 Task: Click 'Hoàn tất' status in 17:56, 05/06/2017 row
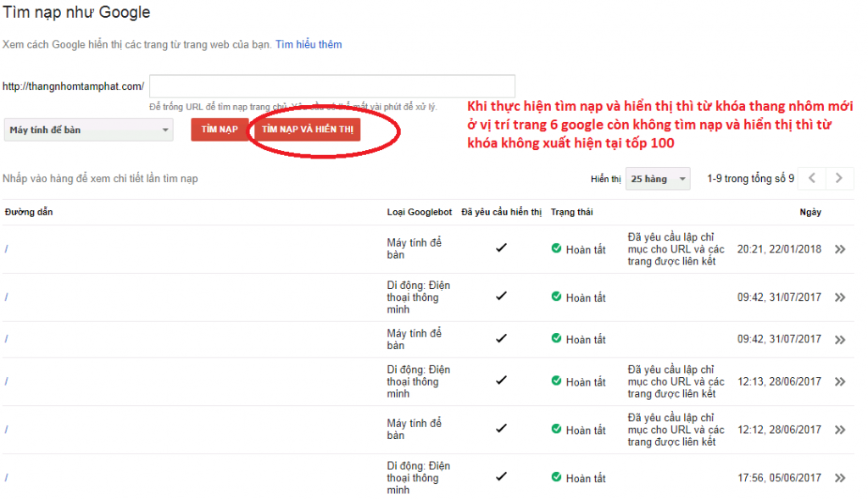[x=586, y=479]
